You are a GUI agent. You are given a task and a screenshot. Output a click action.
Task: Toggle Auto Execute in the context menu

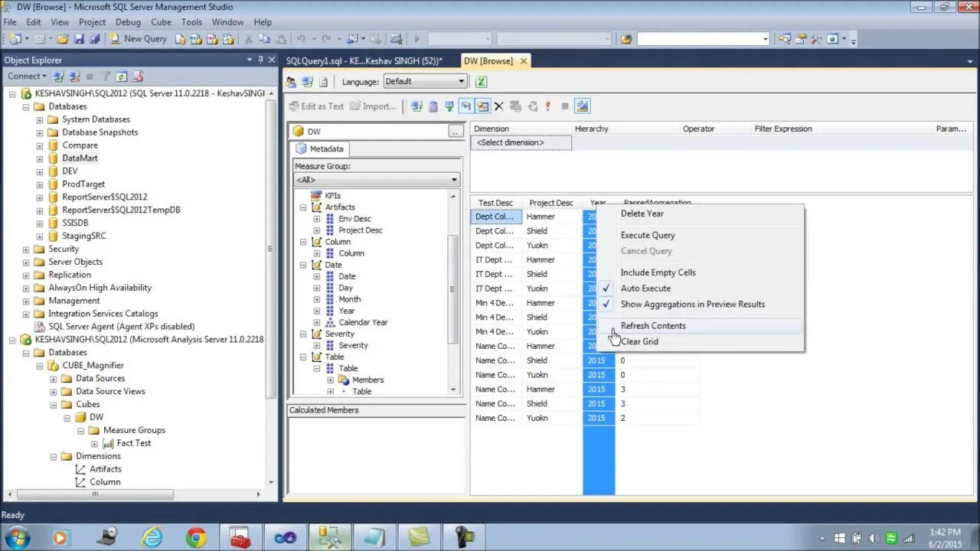coord(701,289)
